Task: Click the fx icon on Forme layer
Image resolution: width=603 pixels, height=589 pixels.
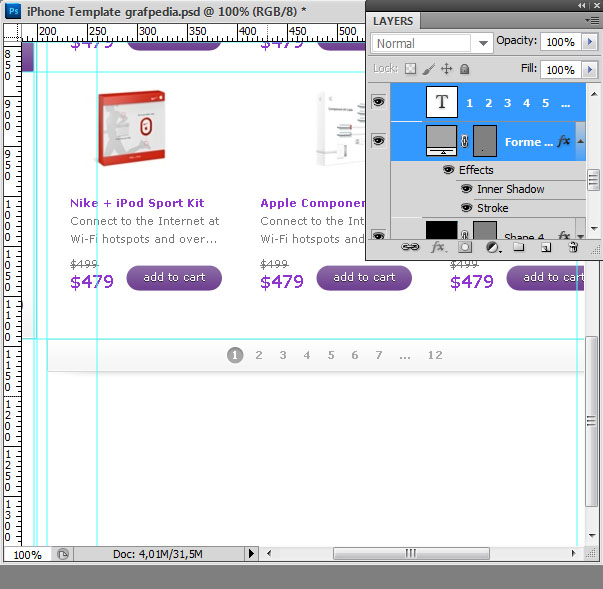Action: coord(563,141)
